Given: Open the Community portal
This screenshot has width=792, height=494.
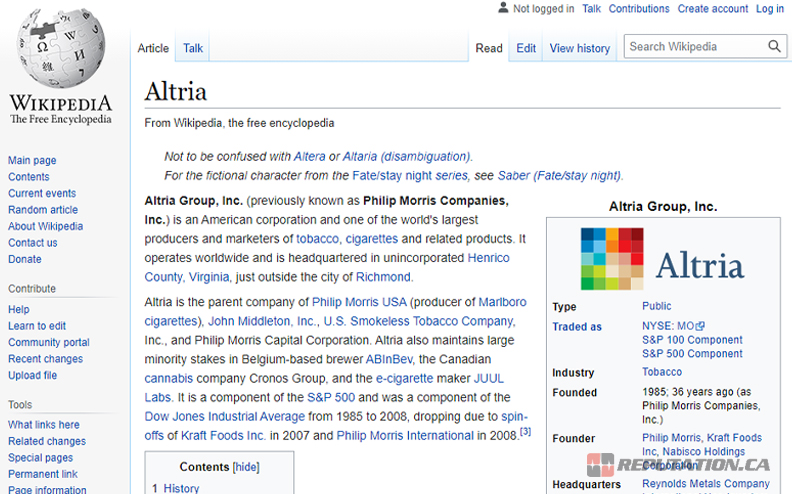Looking at the screenshot, I should 48,342.
